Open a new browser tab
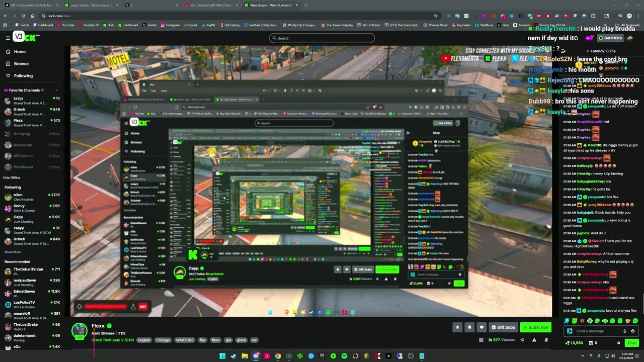The height and width of the screenshot is (362, 644). 305,5
